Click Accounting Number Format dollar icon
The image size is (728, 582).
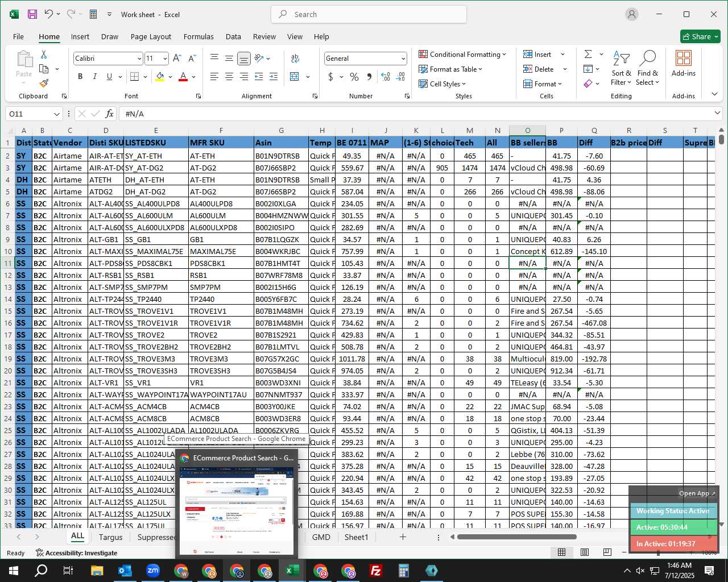330,76
